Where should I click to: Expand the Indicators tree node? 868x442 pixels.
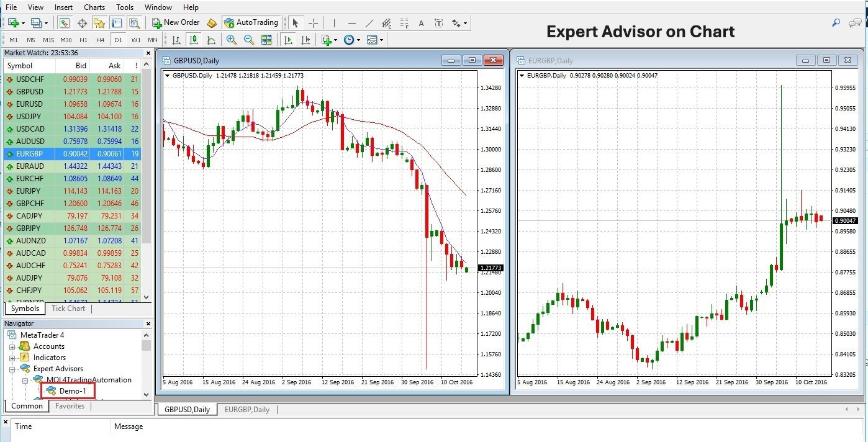12,358
